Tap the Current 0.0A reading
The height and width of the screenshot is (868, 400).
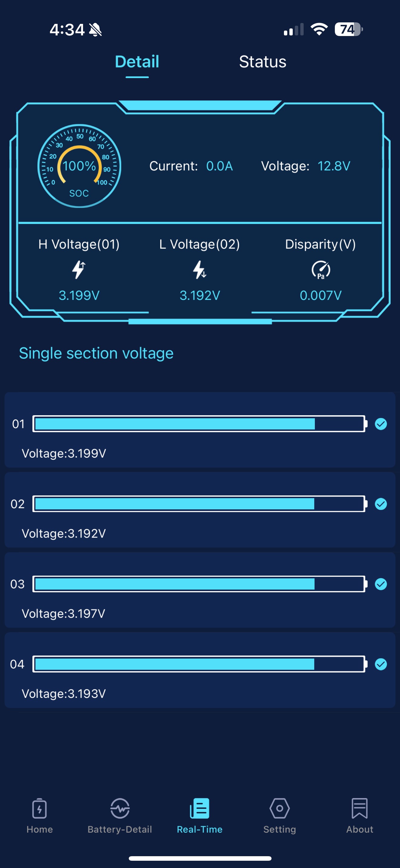pyautogui.click(x=219, y=166)
